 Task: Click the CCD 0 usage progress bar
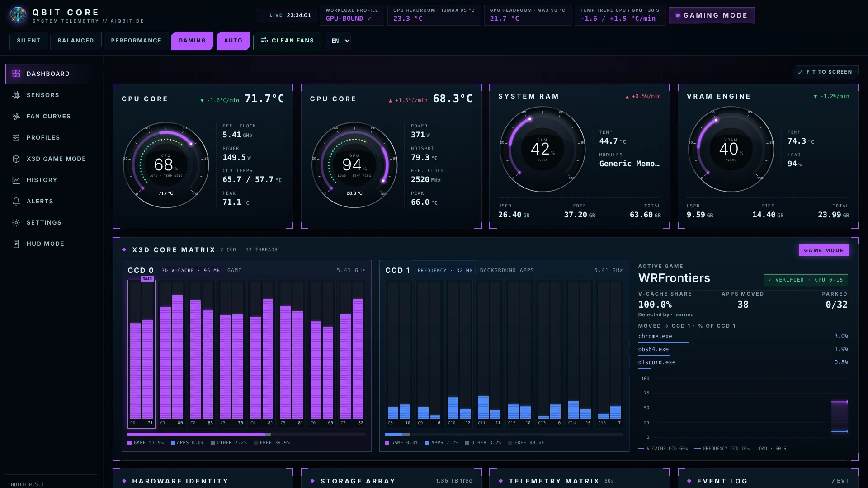246,434
